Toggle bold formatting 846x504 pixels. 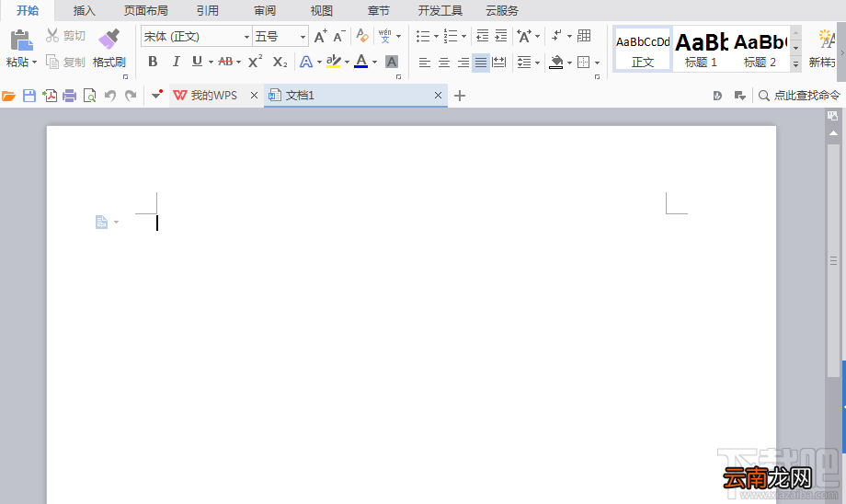tap(153, 62)
